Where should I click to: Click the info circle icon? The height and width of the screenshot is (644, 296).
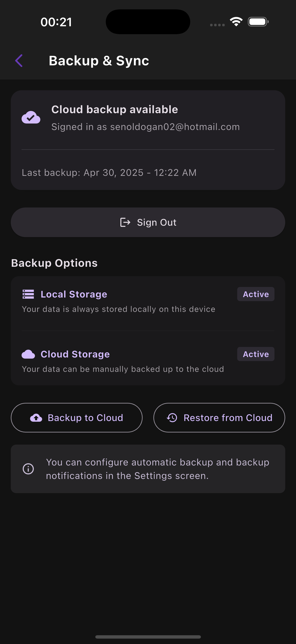click(x=28, y=469)
